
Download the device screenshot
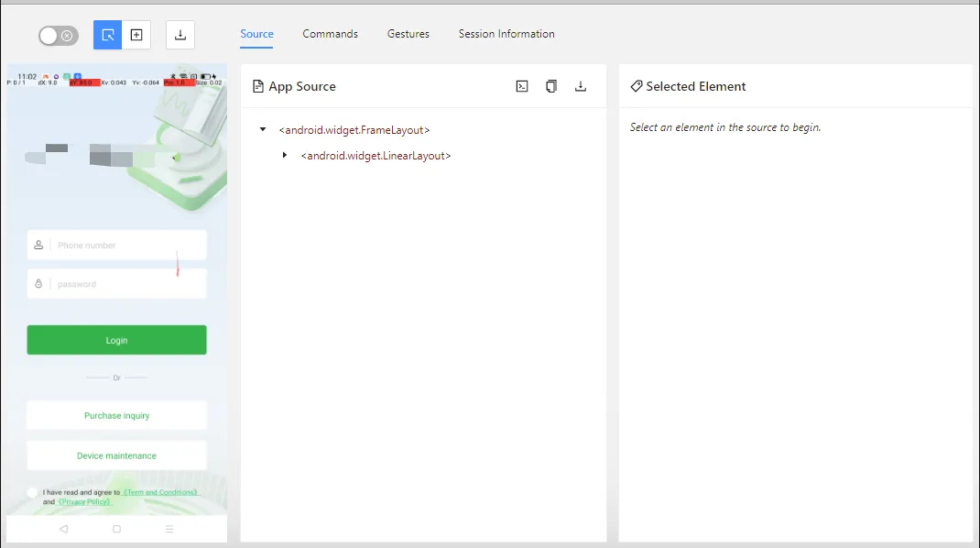[x=180, y=35]
